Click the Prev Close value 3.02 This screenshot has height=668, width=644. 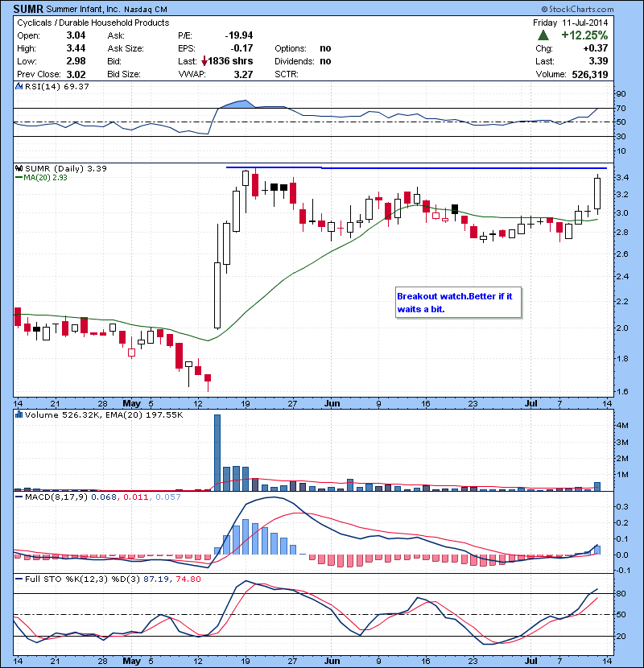pos(76,74)
